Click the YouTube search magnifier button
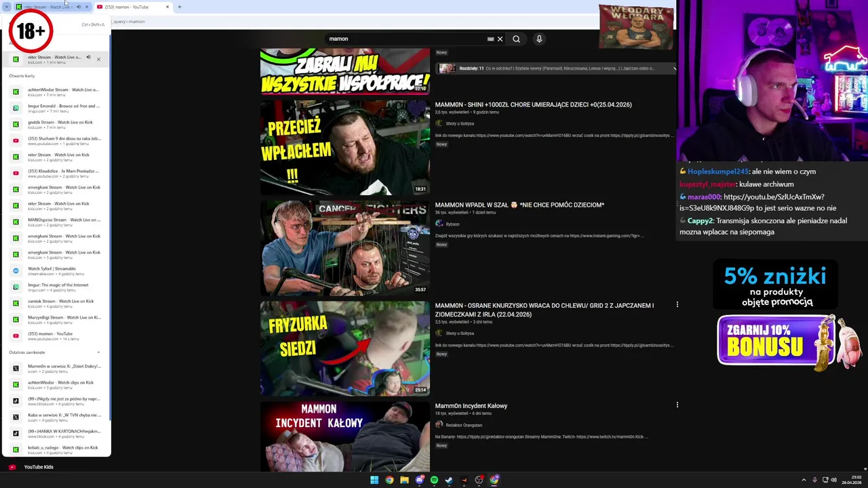 click(x=516, y=39)
